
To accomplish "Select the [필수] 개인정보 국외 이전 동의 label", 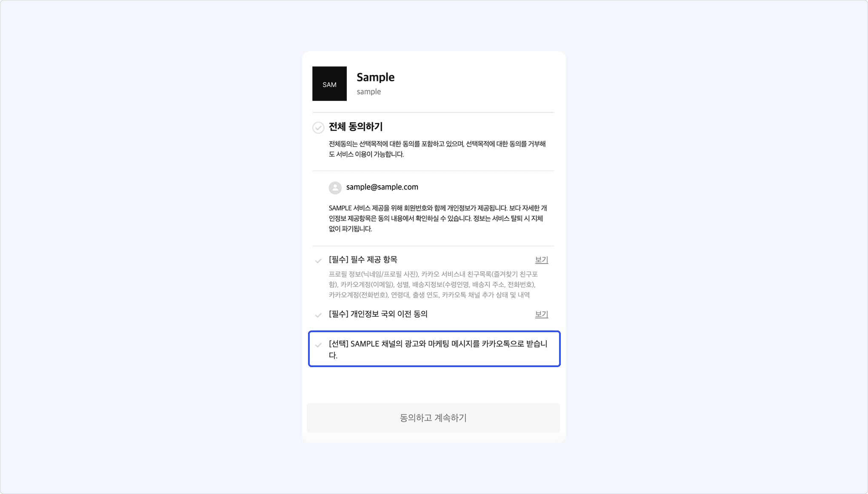I will point(378,314).
